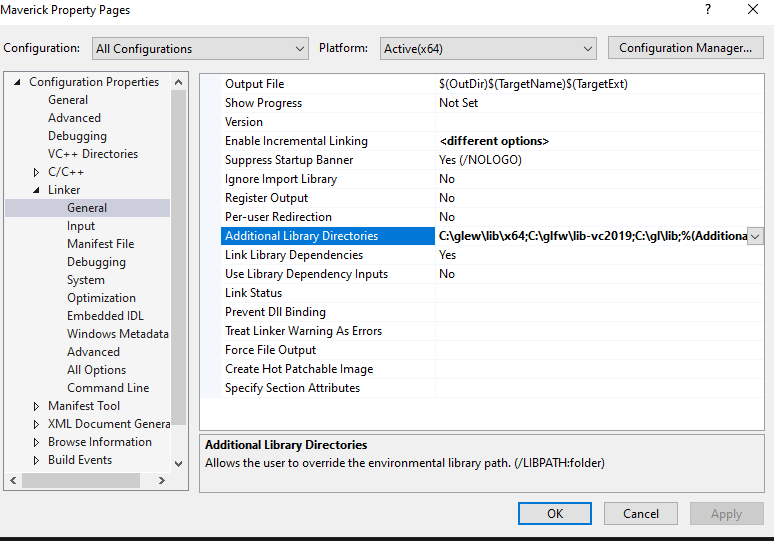
Task: Open the All Options page
Action: click(x=96, y=370)
